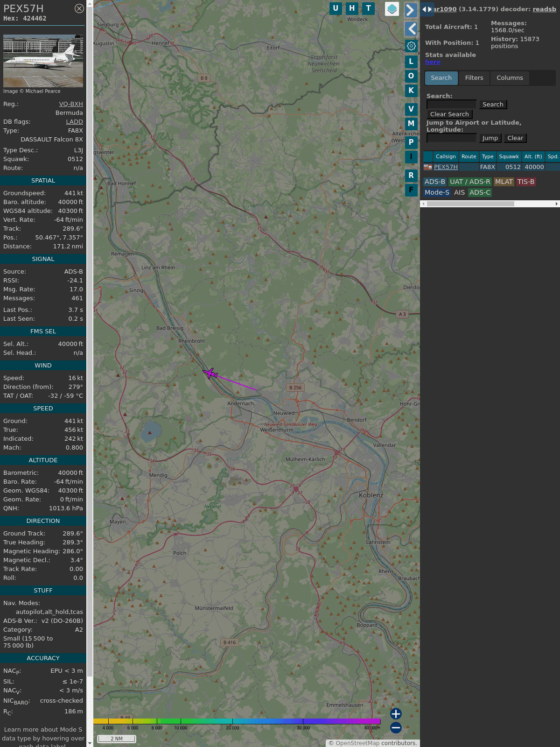The height and width of the screenshot is (747, 560).
Task: Click the Jump button
Action: coord(490,138)
